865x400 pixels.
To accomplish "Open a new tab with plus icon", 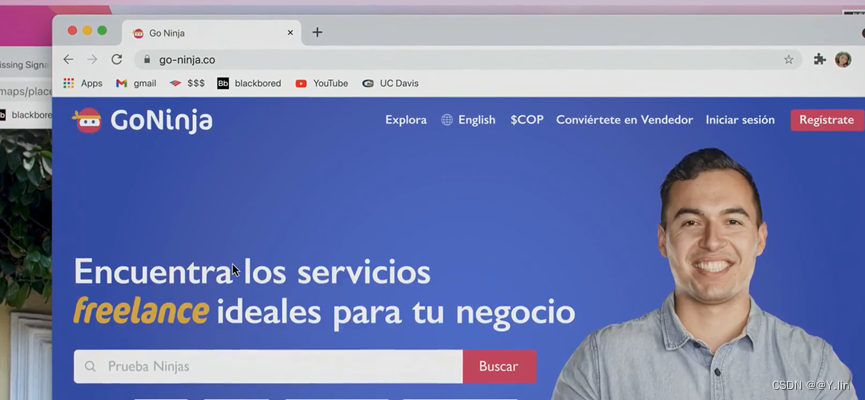I will point(317,33).
